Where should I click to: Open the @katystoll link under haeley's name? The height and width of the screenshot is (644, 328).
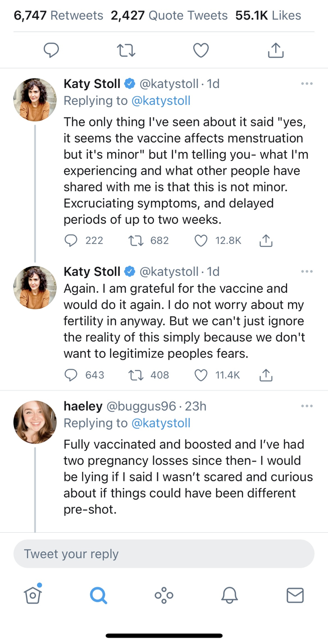point(160,423)
